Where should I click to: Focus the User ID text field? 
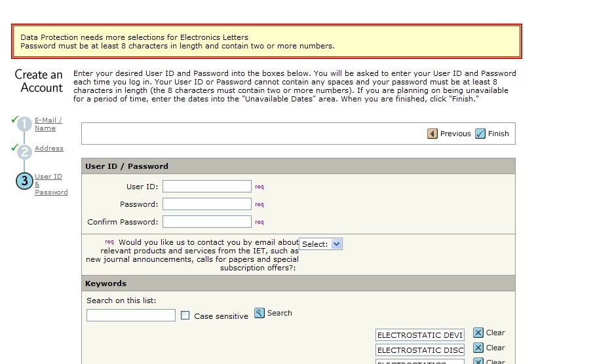point(207,187)
